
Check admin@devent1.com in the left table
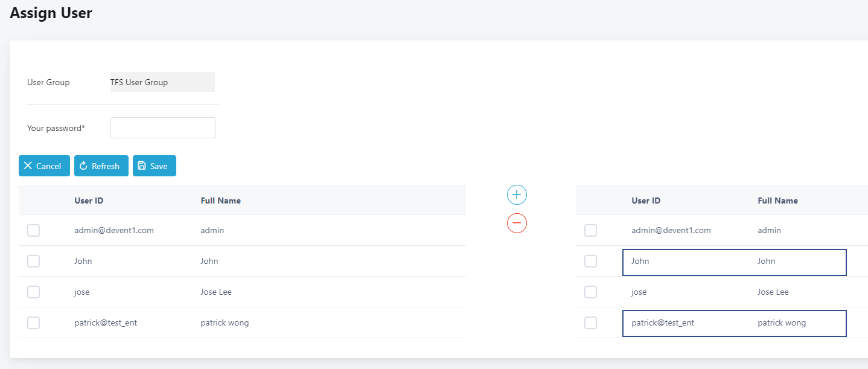[34, 230]
